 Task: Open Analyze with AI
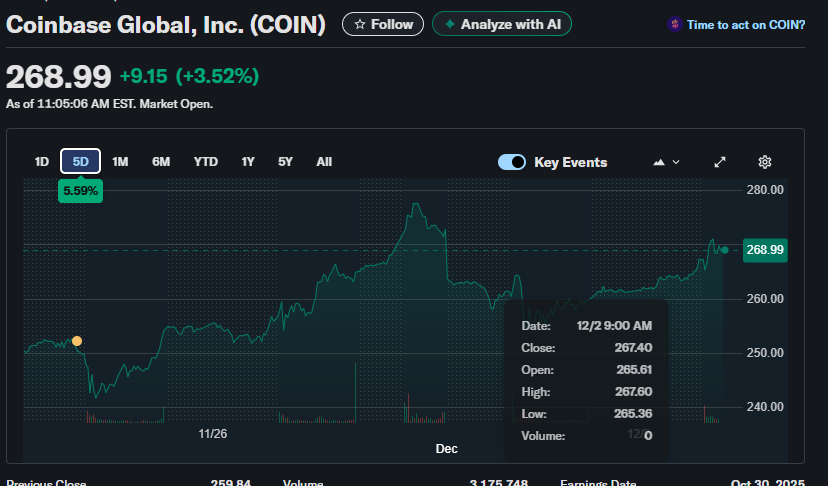[x=502, y=24]
